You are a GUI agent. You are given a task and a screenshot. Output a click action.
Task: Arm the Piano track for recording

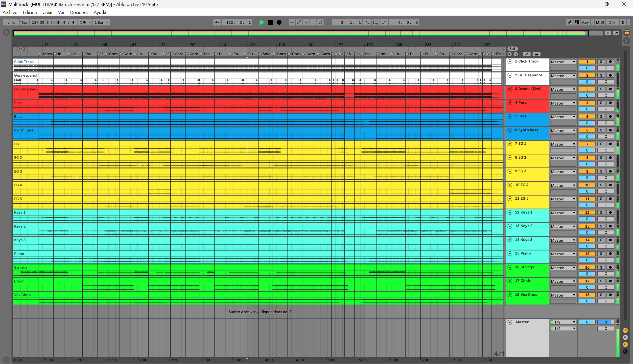[x=610, y=254]
